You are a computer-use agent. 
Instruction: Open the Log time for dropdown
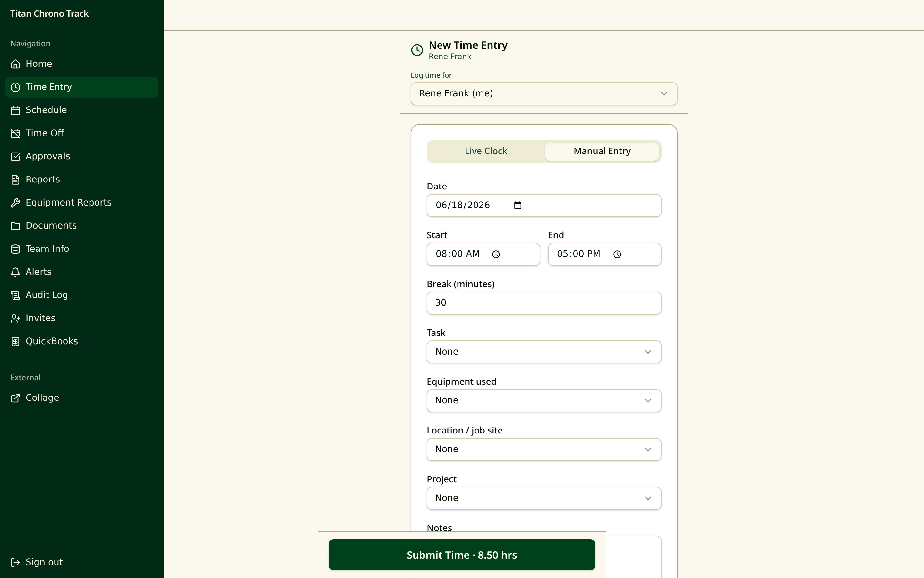click(x=544, y=94)
